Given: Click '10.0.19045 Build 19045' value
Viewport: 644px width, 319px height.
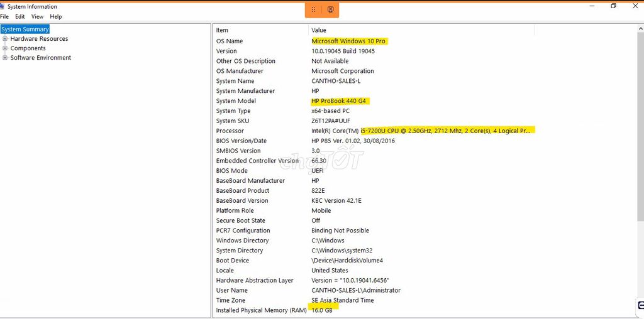Looking at the screenshot, I should point(343,51).
